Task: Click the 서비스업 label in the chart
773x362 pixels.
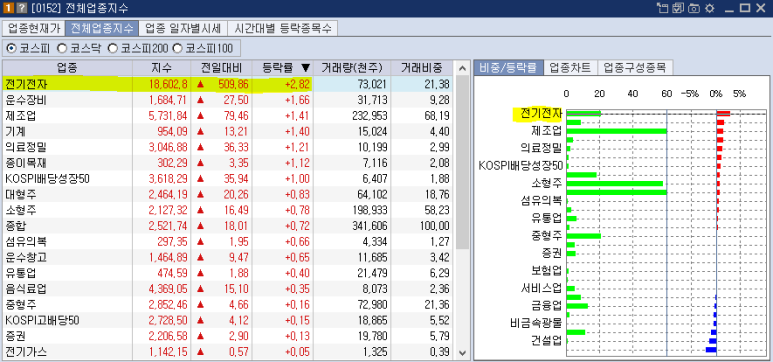Action: point(542,288)
